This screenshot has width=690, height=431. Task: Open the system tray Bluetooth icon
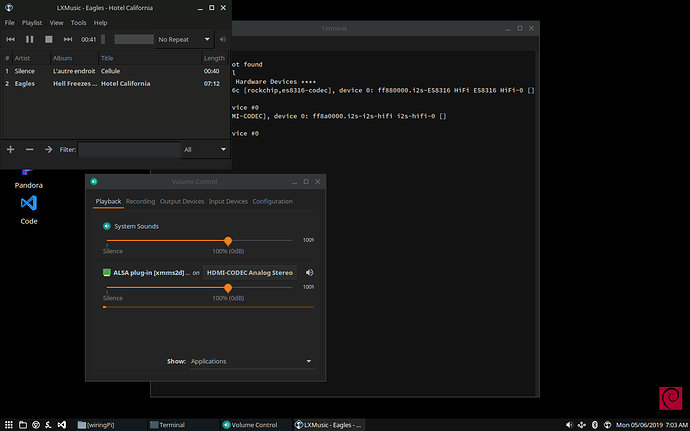[595, 425]
